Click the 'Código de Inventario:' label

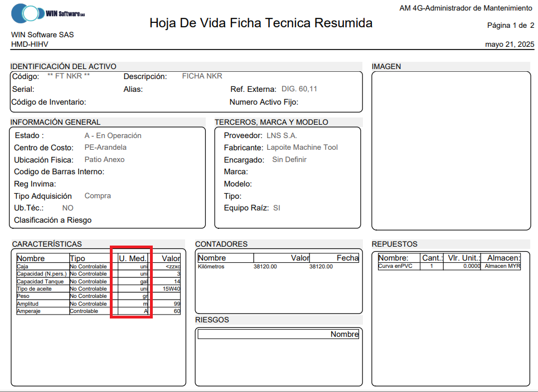tap(49, 102)
